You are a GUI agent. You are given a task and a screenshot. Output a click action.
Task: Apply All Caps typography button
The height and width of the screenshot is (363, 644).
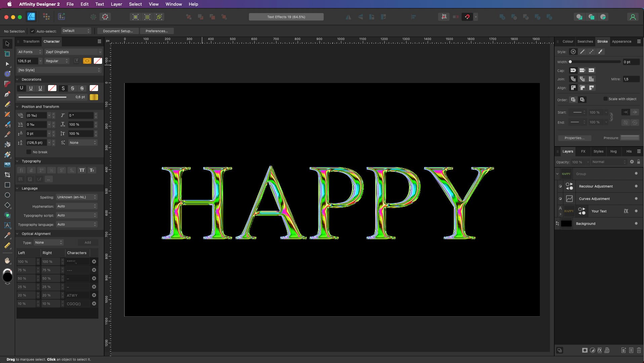[x=82, y=170]
